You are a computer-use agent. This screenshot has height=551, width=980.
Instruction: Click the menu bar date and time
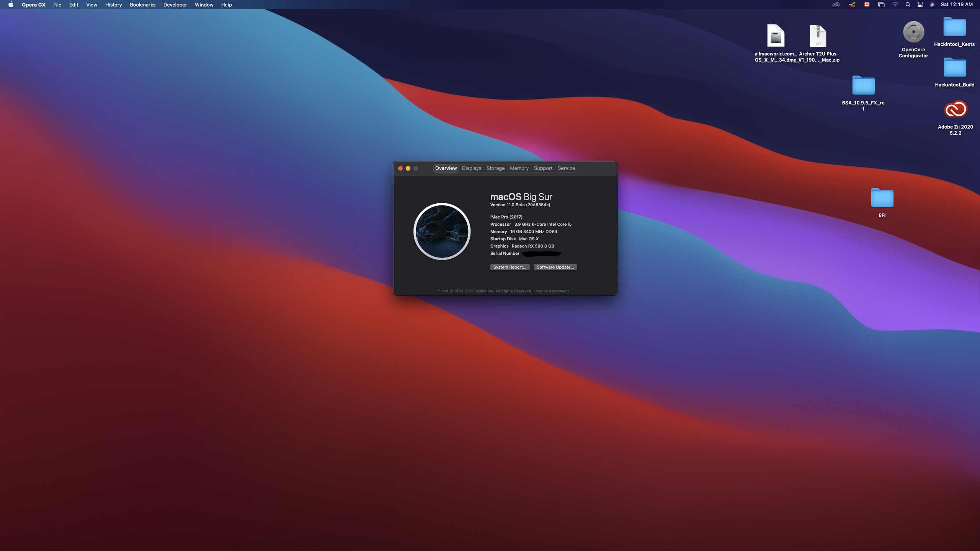(956, 5)
